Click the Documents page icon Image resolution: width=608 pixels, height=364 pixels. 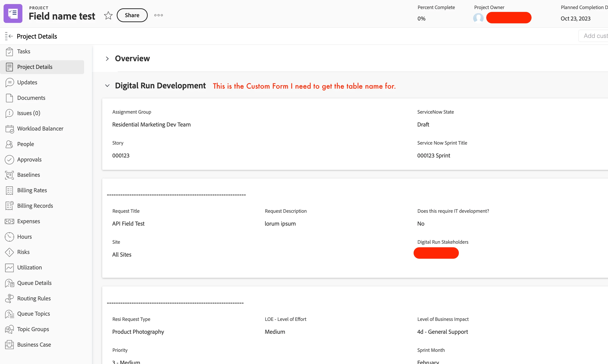[9, 98]
